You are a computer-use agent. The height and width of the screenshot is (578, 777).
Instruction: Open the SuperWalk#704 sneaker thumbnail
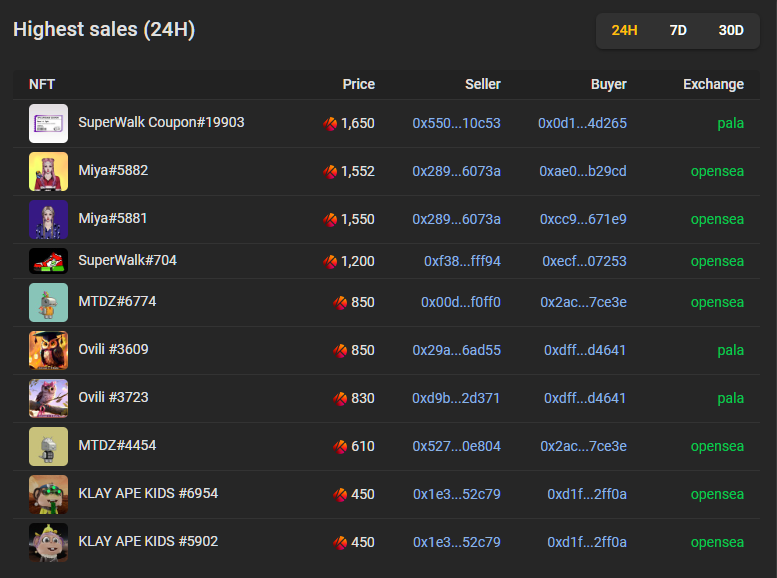pyautogui.click(x=48, y=261)
